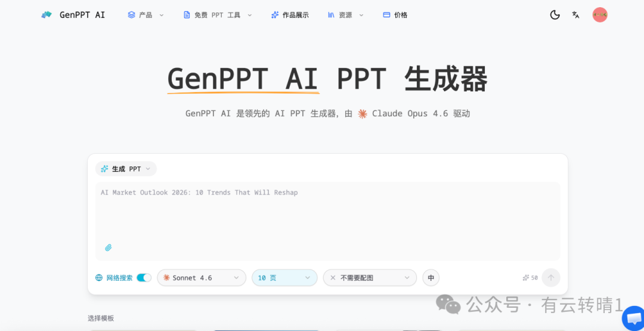
Task: Click the 免费 PPT 工具 document icon
Action: tap(187, 15)
